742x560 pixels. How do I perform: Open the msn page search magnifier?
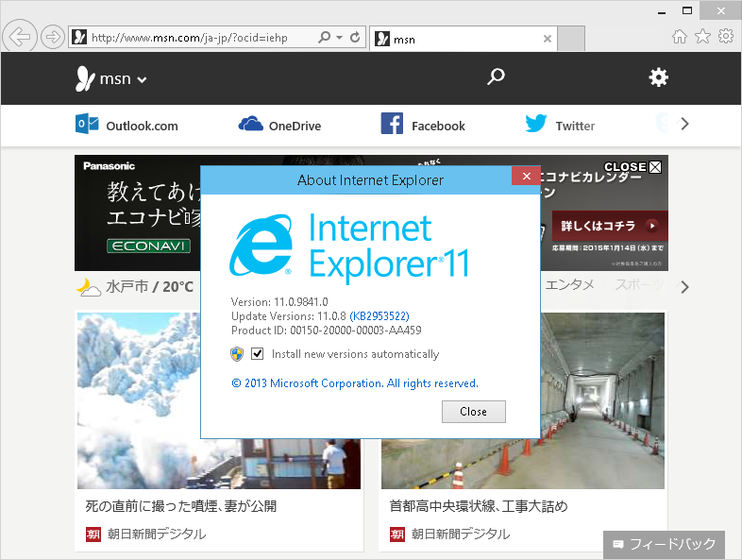[496, 76]
